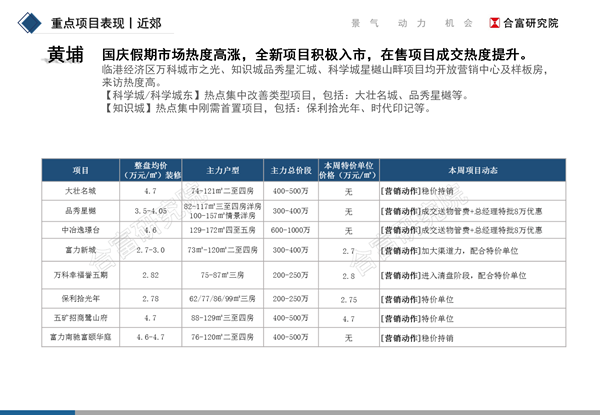600x415 pixels.
Task: Click the red 合富研究院 logo icon
Action: tap(494, 23)
